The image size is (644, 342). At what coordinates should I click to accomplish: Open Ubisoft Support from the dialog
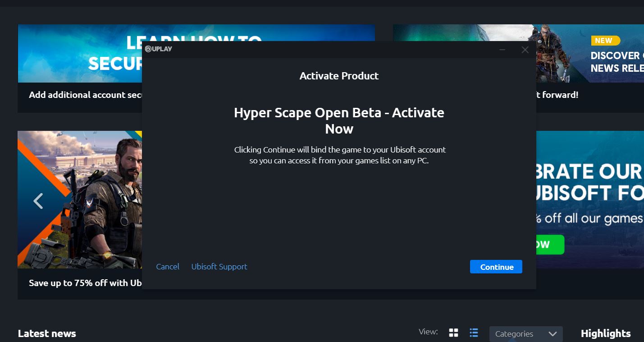tap(219, 267)
